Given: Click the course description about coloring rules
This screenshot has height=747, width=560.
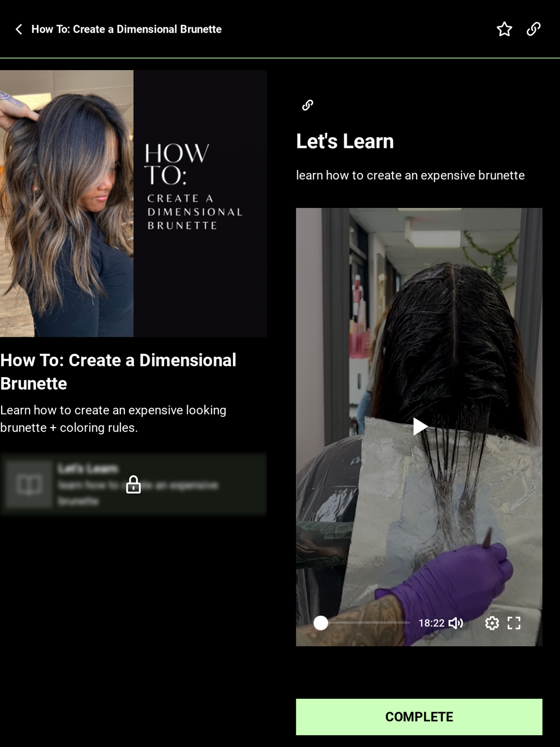Looking at the screenshot, I should coord(113,419).
